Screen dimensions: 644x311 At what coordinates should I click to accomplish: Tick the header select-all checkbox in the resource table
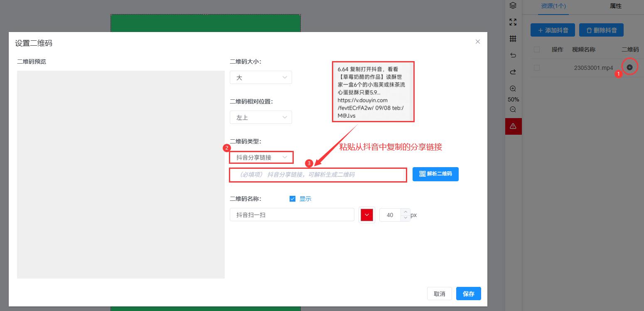537,49
